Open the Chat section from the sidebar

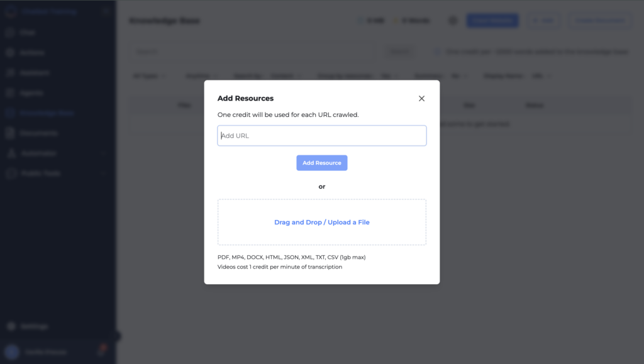point(11,32)
